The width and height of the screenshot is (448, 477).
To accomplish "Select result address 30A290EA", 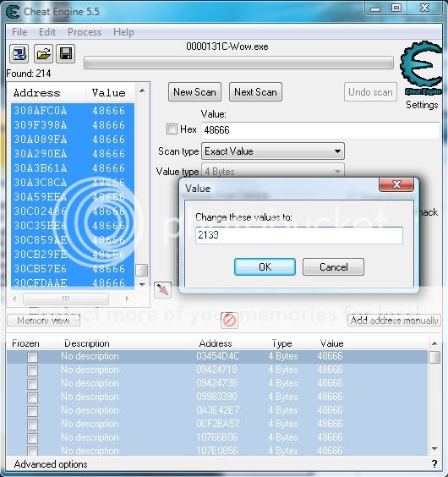I will pos(40,154).
